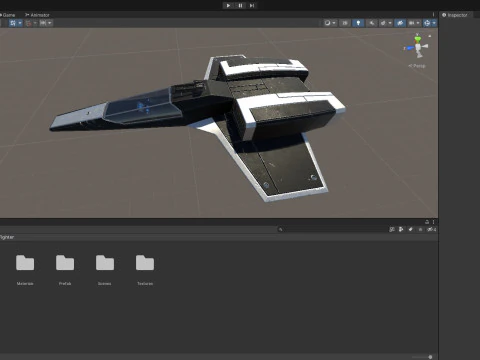The height and width of the screenshot is (360, 480).
Task: Open the snap increment dropdown arrow
Action: coord(35,23)
